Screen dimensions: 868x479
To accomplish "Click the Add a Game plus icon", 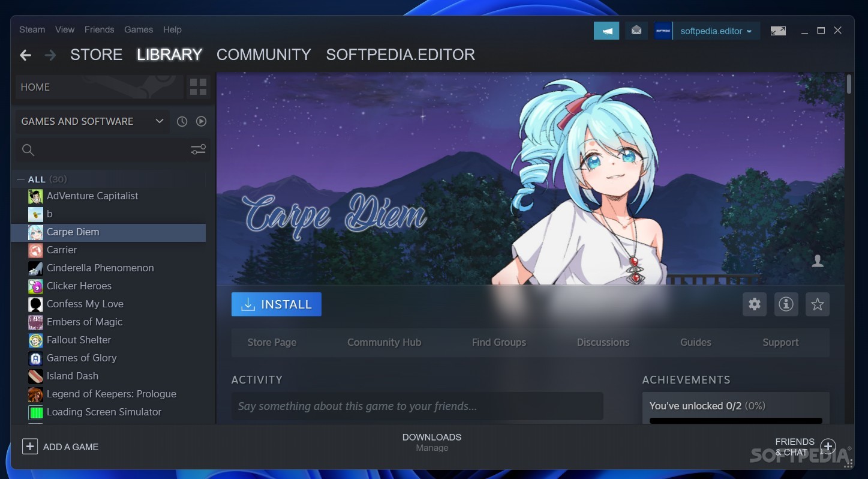I will pos(29,447).
